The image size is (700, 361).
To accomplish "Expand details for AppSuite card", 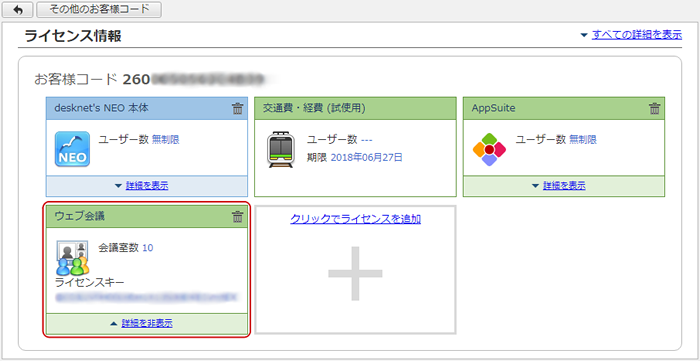I will click(564, 186).
